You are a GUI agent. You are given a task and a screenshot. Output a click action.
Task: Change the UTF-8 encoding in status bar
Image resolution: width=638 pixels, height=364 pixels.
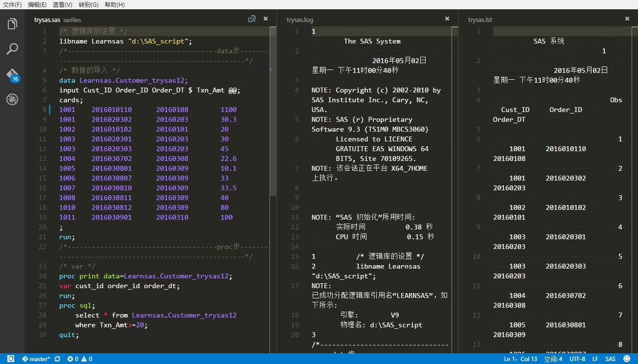click(x=577, y=359)
